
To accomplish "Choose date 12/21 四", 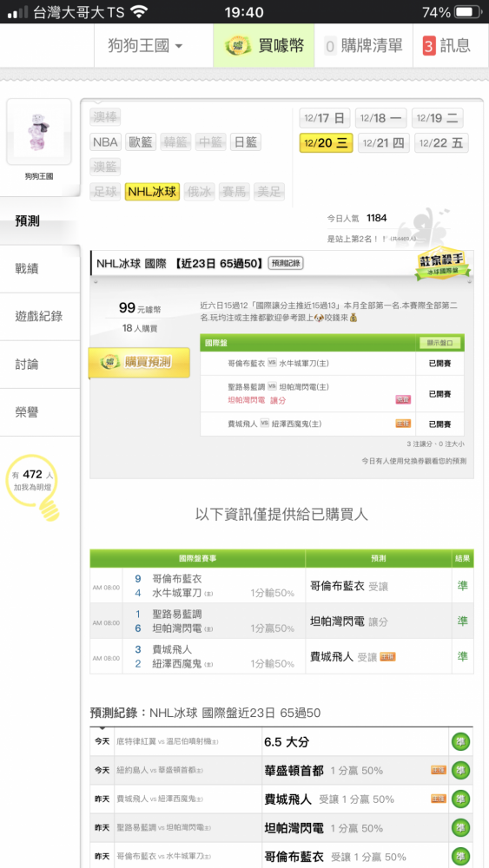I will click(x=383, y=143).
